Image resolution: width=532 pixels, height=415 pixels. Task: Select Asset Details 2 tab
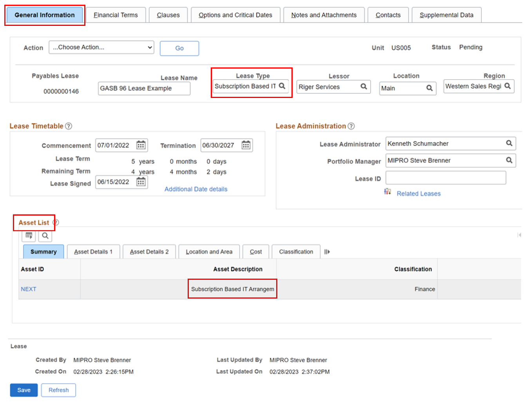point(149,252)
